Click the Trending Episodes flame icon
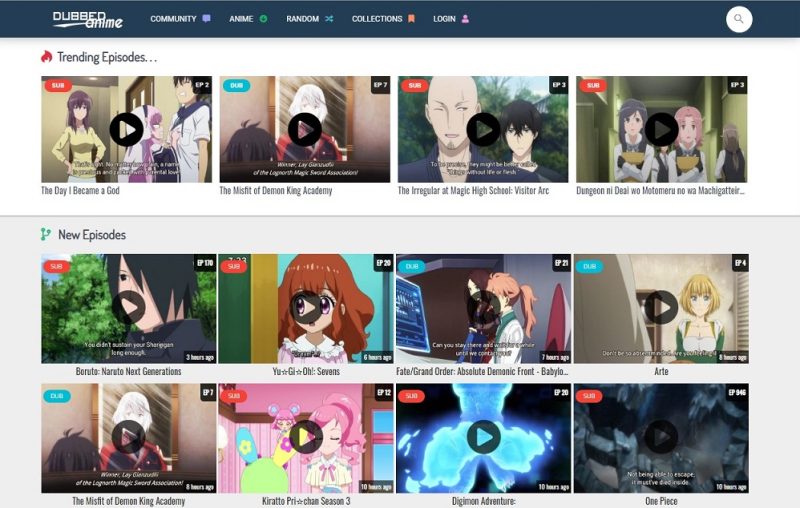The height and width of the screenshot is (508, 800). [46, 56]
